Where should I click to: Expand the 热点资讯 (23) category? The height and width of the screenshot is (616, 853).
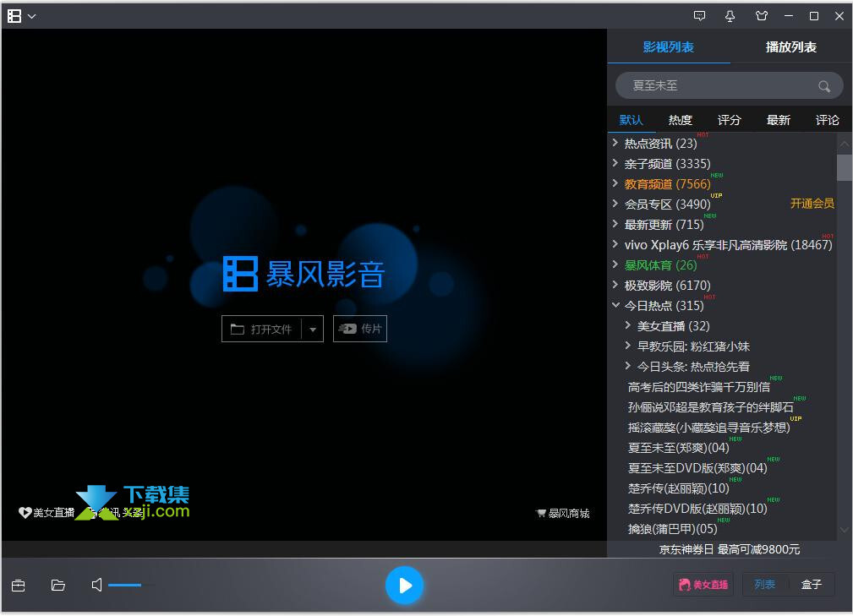pyautogui.click(x=615, y=143)
